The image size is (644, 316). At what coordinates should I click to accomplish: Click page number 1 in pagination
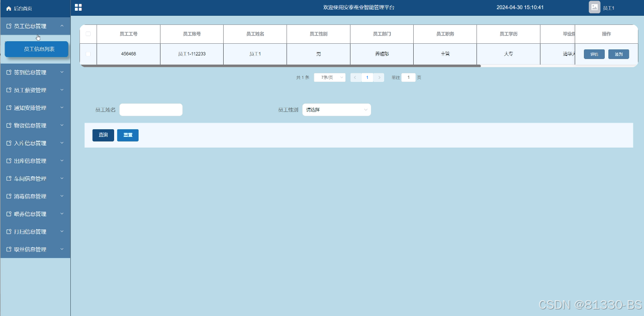(367, 77)
